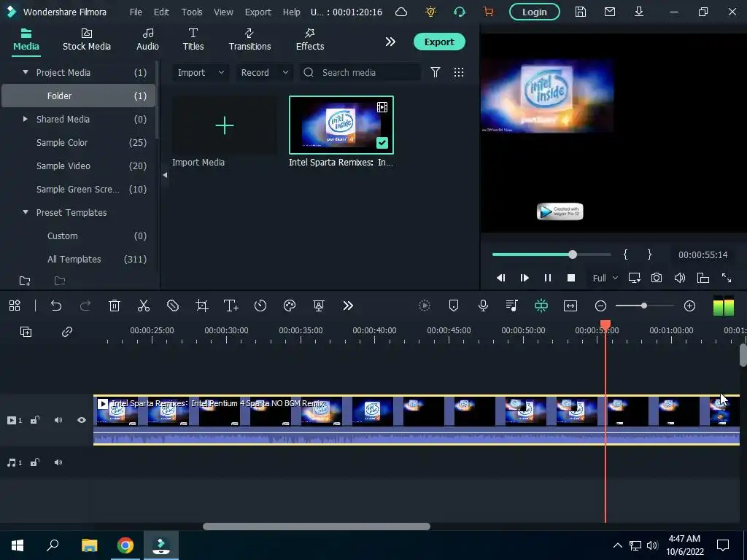Create a new folder icon
747x560 pixels.
point(25,281)
